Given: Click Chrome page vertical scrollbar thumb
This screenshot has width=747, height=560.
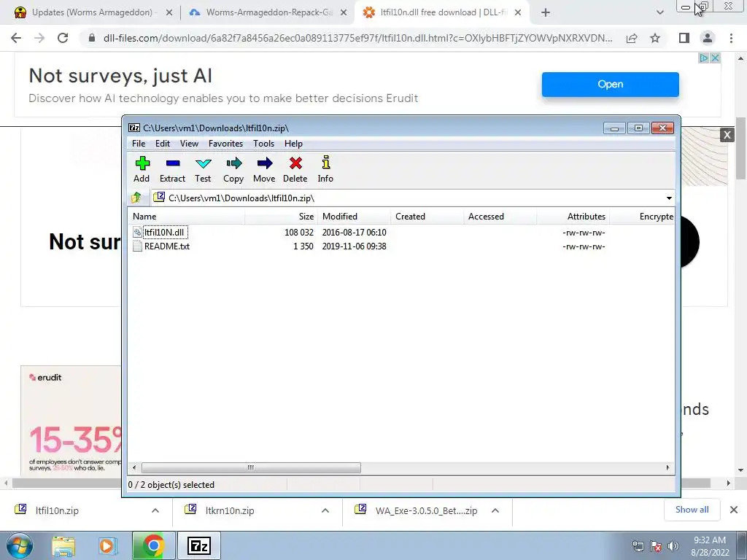Looking at the screenshot, I should coord(741,147).
